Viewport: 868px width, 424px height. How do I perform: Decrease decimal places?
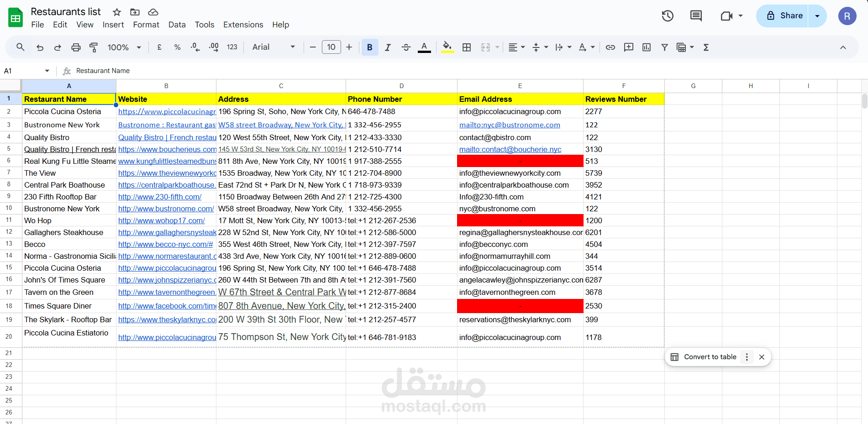[x=195, y=47]
